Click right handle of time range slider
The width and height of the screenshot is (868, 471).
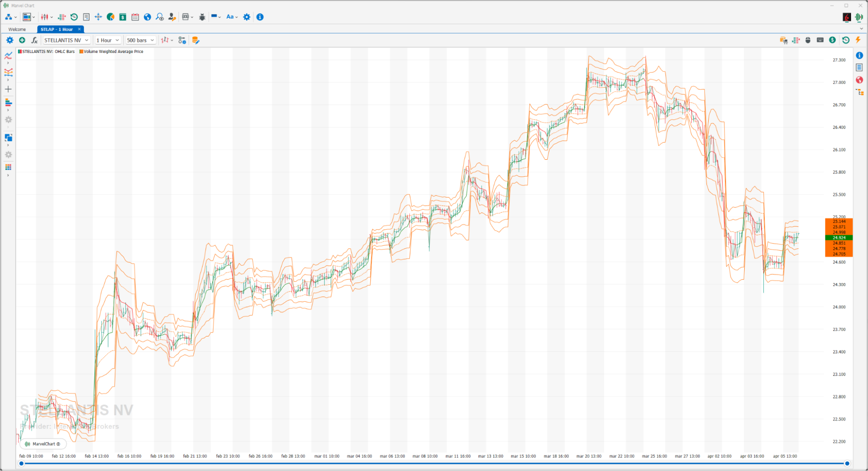click(x=847, y=464)
